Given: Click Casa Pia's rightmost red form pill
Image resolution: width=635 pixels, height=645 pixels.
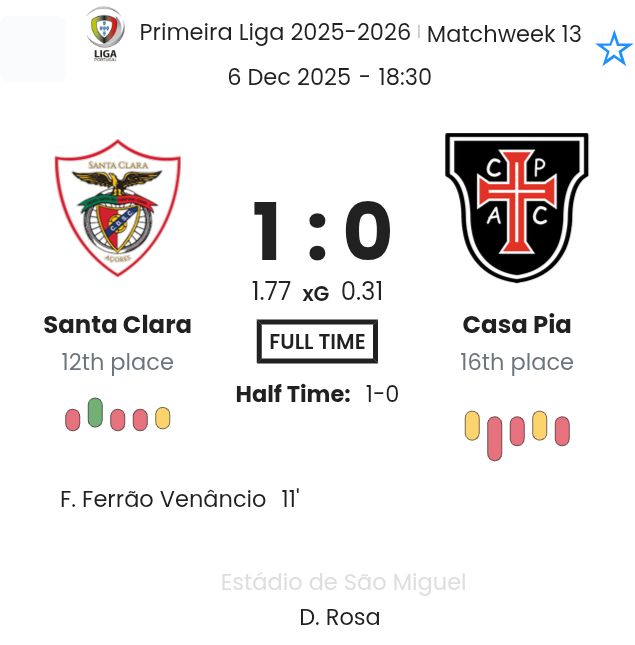Looking at the screenshot, I should point(562,431).
